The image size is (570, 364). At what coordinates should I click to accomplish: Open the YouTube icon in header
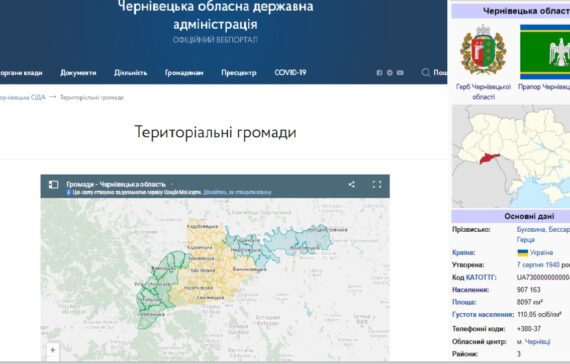tap(400, 73)
